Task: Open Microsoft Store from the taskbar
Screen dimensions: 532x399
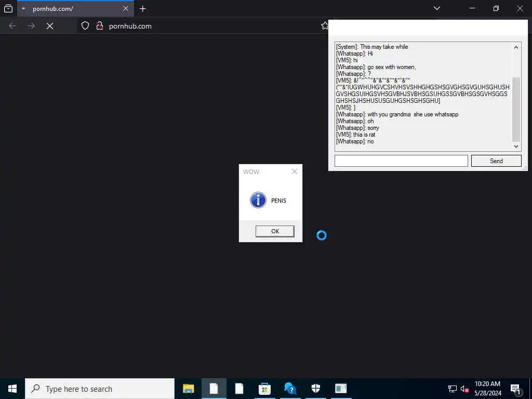Action: 264,389
